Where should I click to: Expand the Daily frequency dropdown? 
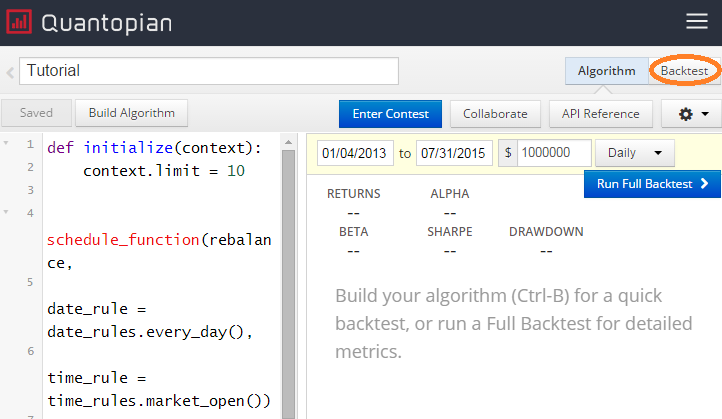(x=635, y=153)
